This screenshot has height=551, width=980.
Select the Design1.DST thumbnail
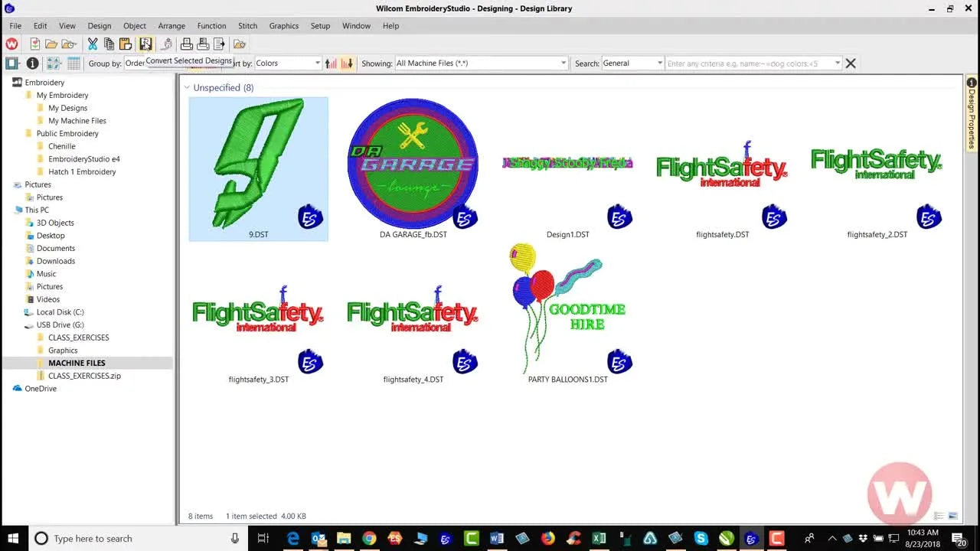click(568, 168)
